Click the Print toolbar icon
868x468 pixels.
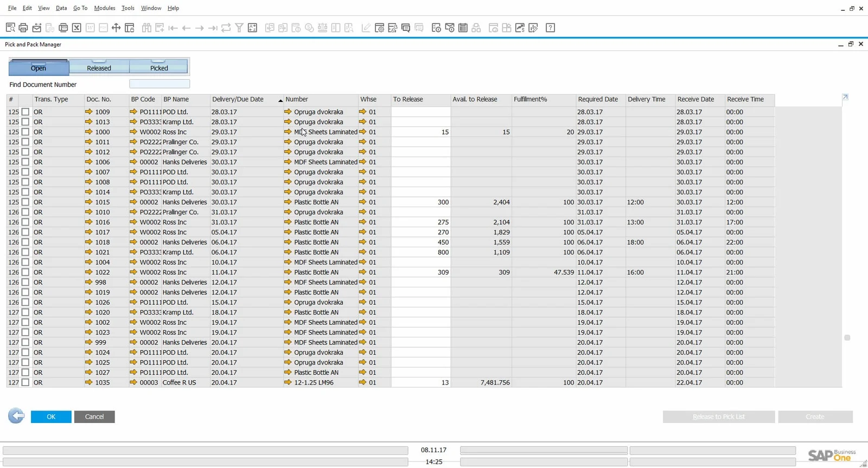point(23,28)
